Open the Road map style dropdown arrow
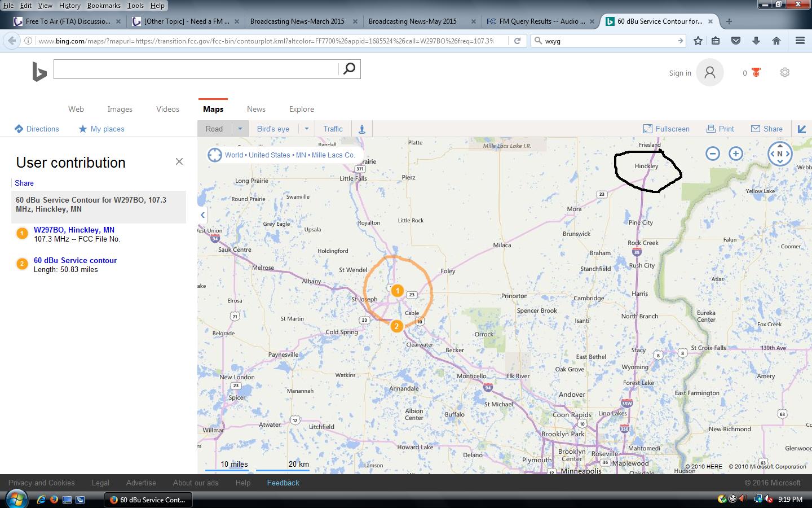The height and width of the screenshot is (508, 812). coord(240,129)
